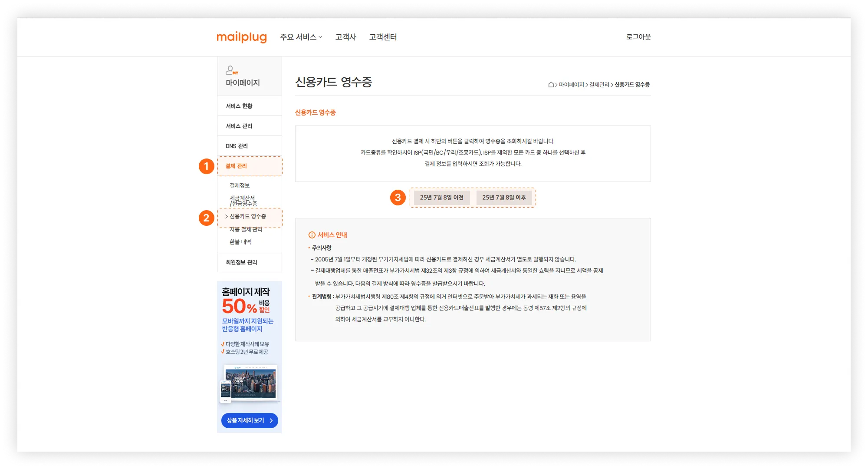Click the home icon in breadcrumb
This screenshot has width=868, height=469.
coord(551,85)
